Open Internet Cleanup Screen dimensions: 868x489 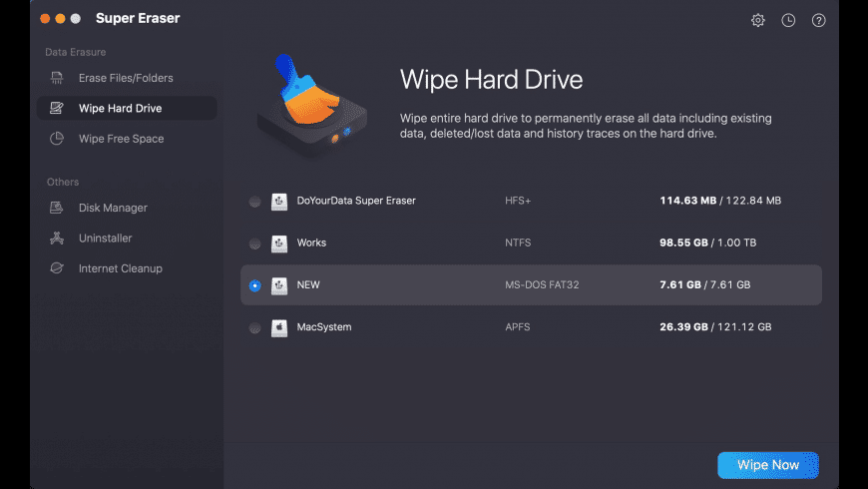tap(127, 268)
